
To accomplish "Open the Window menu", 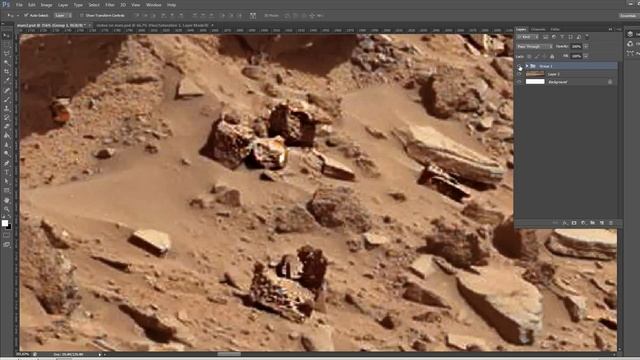I will point(153,5).
